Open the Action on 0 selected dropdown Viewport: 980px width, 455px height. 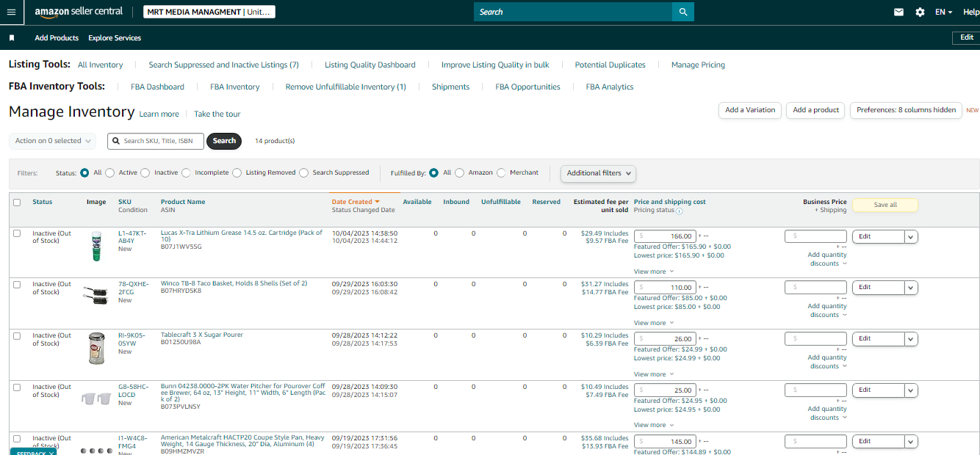[x=53, y=141]
